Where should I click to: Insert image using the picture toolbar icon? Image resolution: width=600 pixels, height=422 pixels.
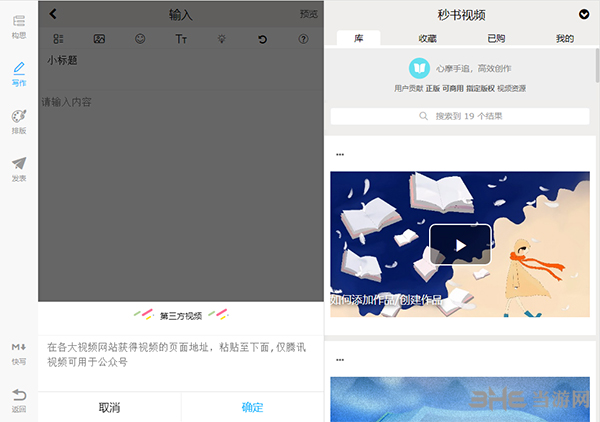(99, 39)
